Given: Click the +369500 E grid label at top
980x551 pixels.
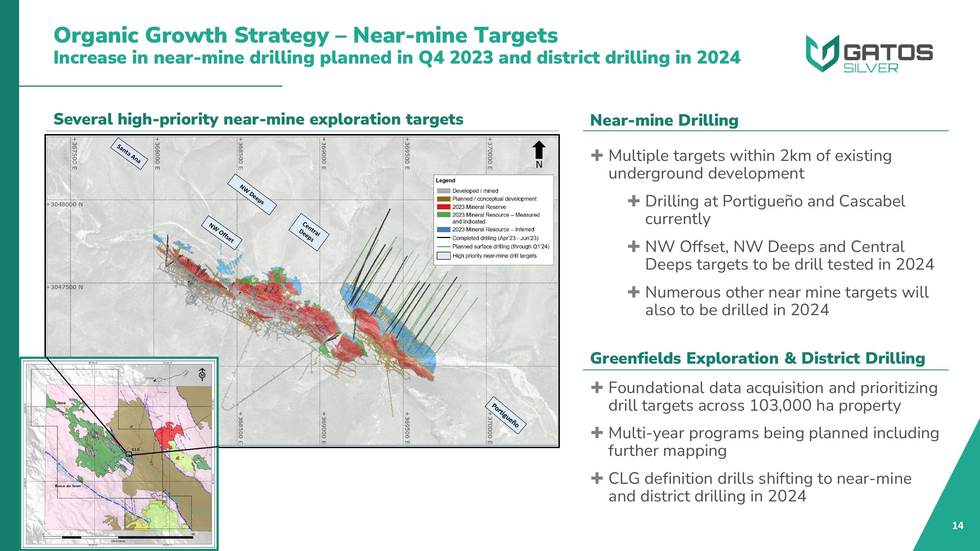Looking at the screenshot, I should point(406,154).
